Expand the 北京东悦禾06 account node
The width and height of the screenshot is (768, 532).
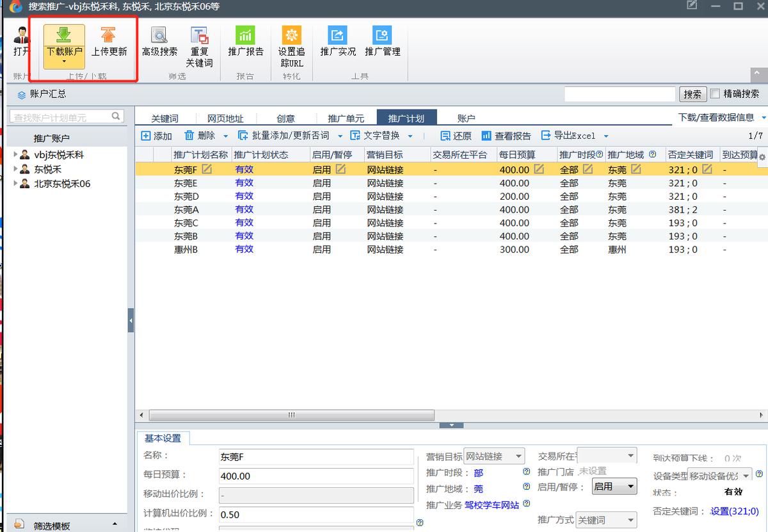(x=16, y=184)
